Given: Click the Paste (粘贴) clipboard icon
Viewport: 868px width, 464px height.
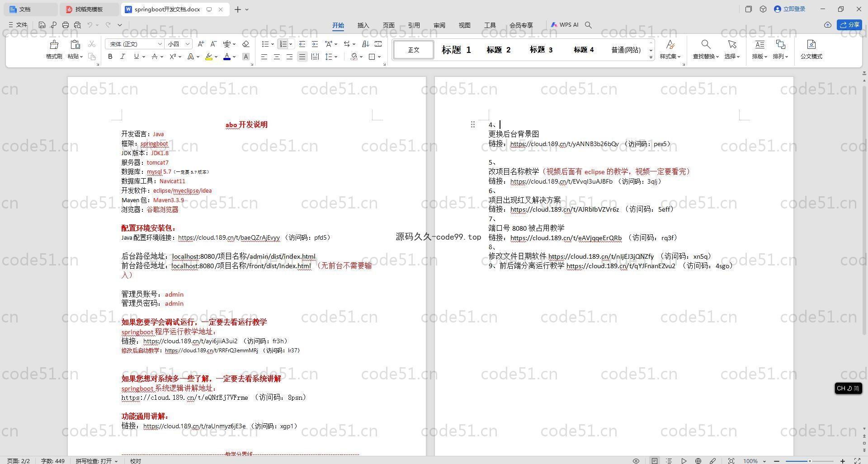Looking at the screenshot, I should point(75,44).
